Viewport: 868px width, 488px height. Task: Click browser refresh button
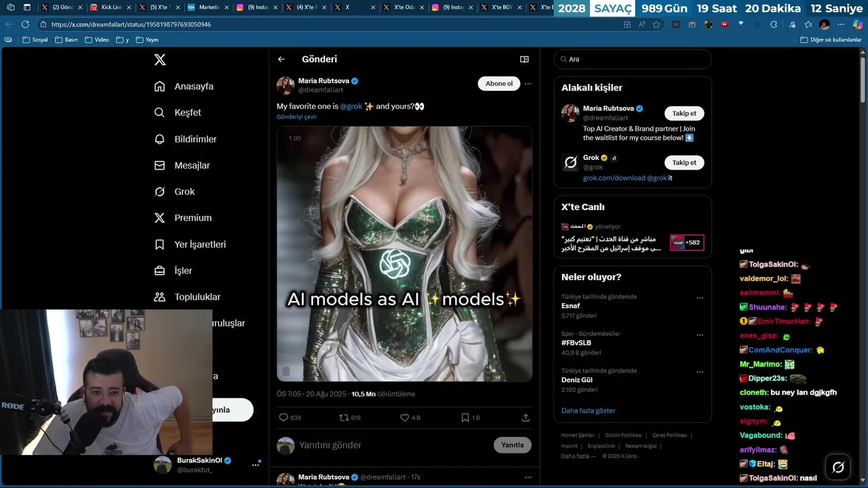tap(25, 24)
